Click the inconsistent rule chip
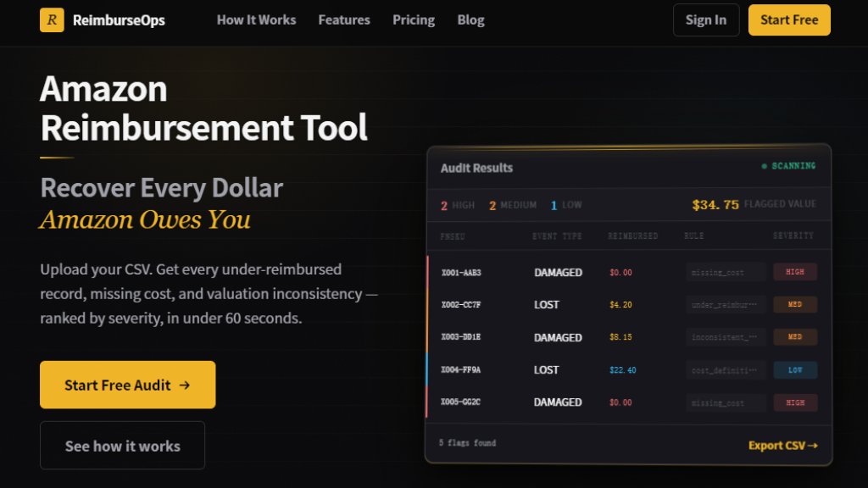 click(x=726, y=337)
